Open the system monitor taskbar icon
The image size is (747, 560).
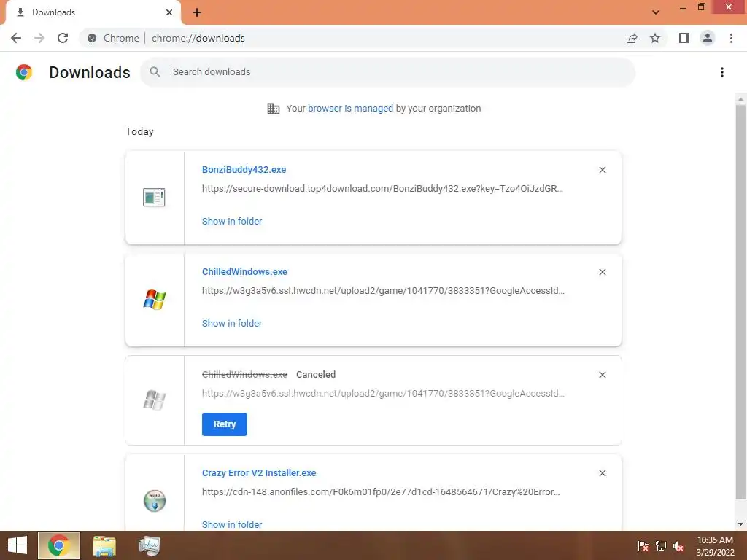[x=149, y=545]
